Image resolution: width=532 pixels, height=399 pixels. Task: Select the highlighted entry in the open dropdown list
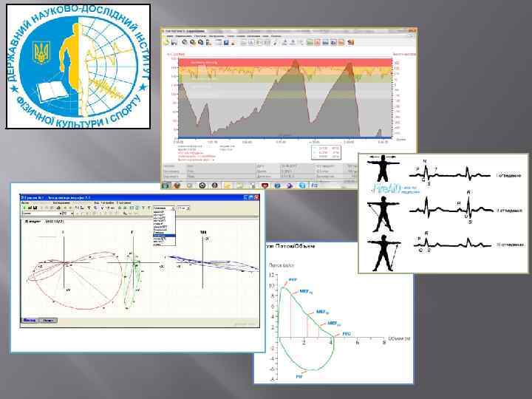pos(164,236)
